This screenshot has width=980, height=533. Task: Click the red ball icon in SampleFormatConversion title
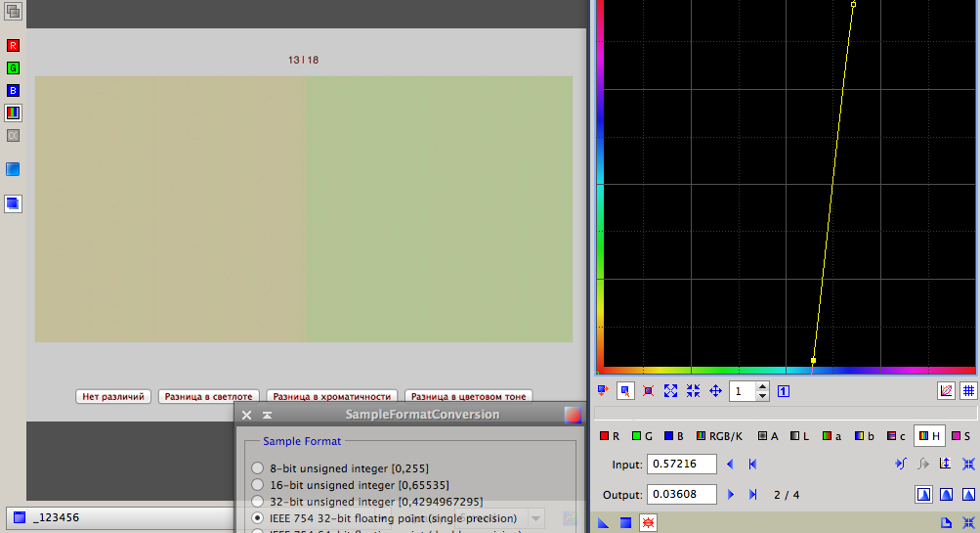pos(573,415)
